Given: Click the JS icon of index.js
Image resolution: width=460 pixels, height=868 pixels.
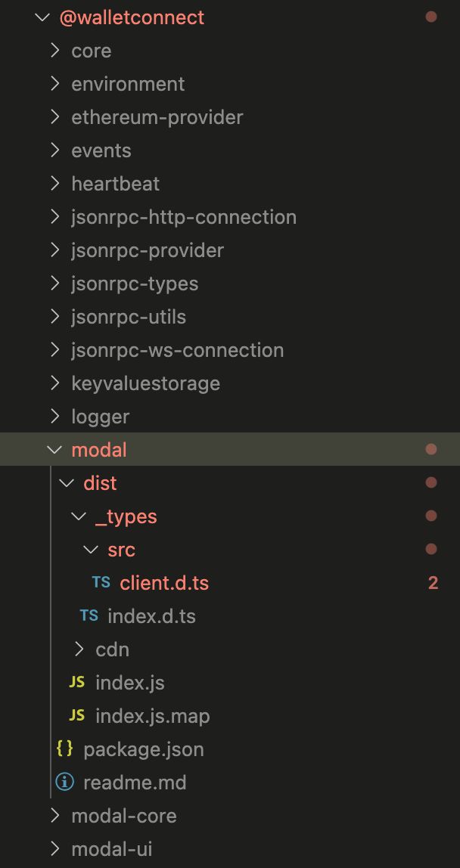Looking at the screenshot, I should coord(76,682).
